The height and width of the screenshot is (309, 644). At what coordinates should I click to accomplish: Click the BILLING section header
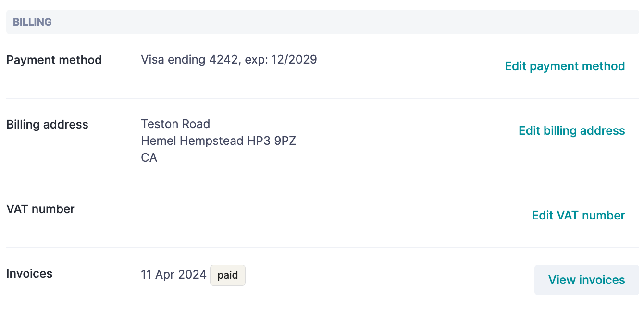[x=32, y=22]
